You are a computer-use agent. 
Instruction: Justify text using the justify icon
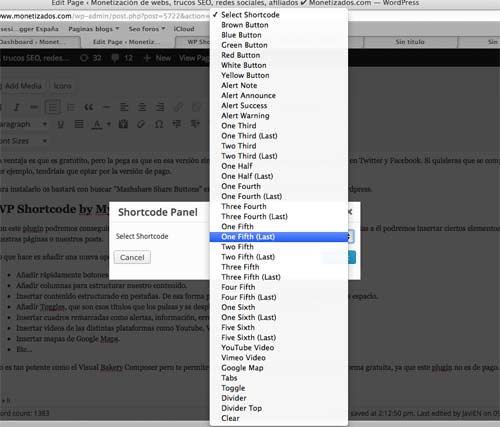pos(79,124)
